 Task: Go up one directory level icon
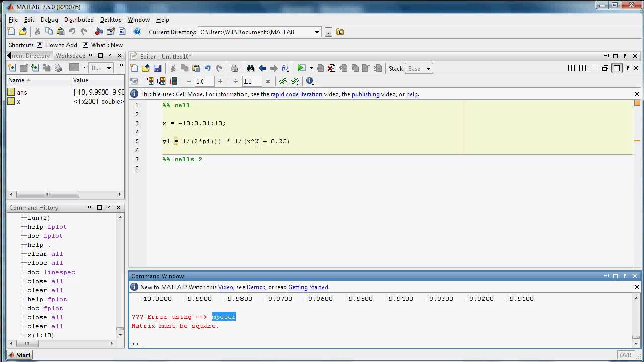click(340, 32)
